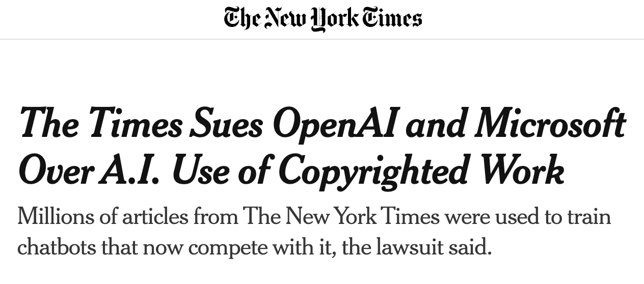Click the divider line below the masthead

pos(322,39)
